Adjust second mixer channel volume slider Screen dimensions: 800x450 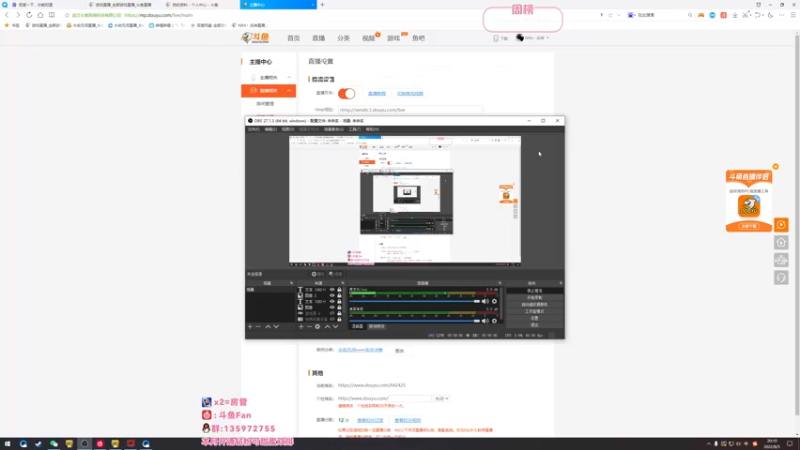click(x=414, y=321)
